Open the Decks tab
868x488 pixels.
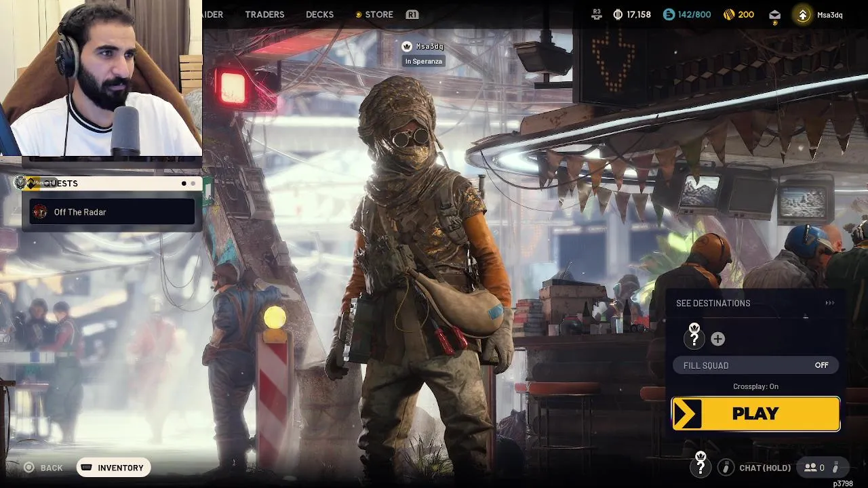319,14
